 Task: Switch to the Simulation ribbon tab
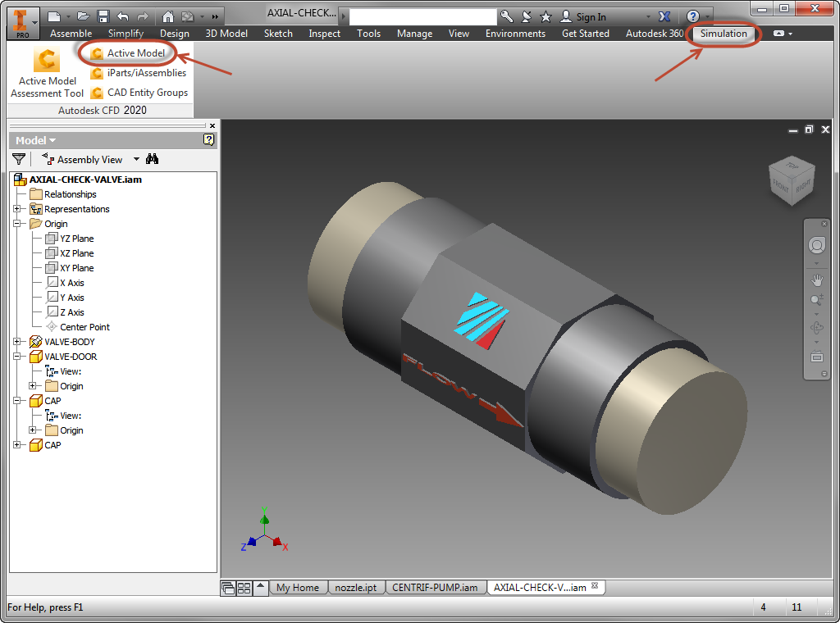pos(725,34)
